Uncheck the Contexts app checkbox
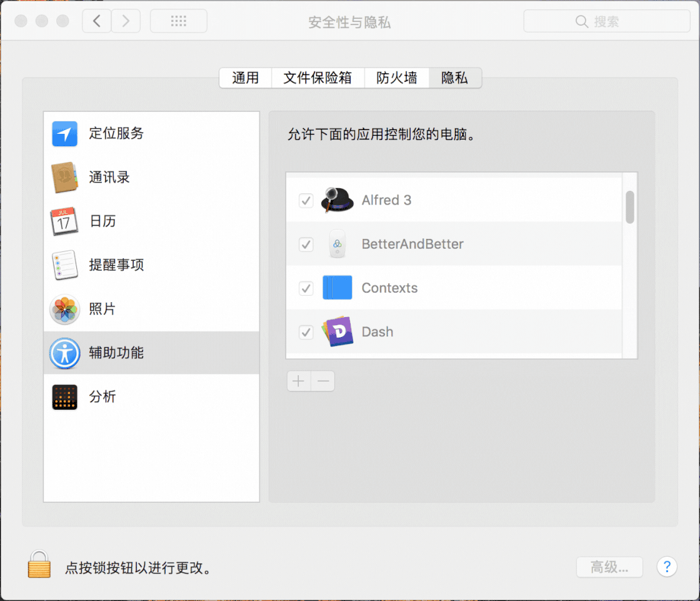Viewport: 700px width, 601px height. click(306, 288)
